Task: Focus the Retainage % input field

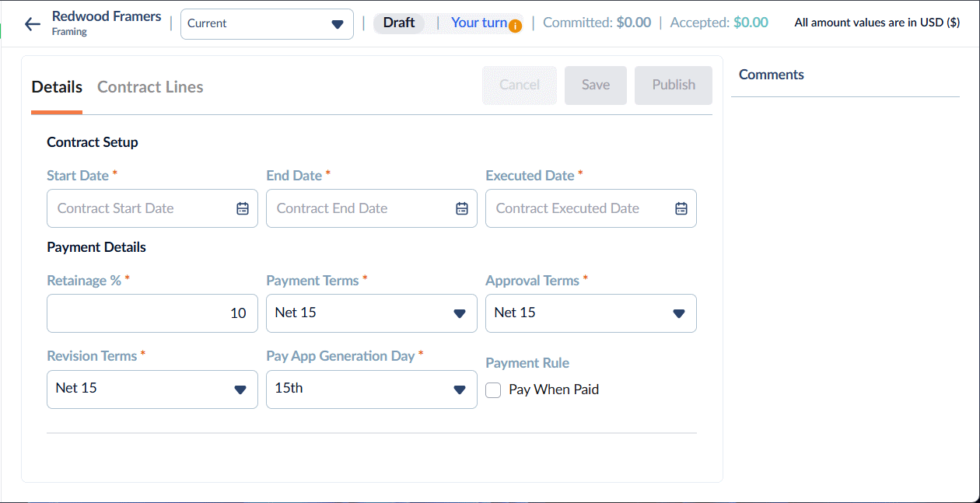Action: (x=152, y=313)
